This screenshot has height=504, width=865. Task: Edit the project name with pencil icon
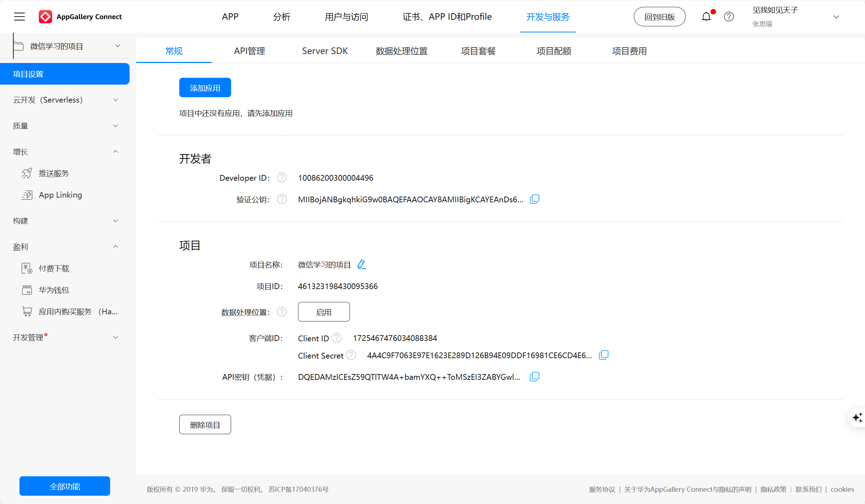(361, 265)
